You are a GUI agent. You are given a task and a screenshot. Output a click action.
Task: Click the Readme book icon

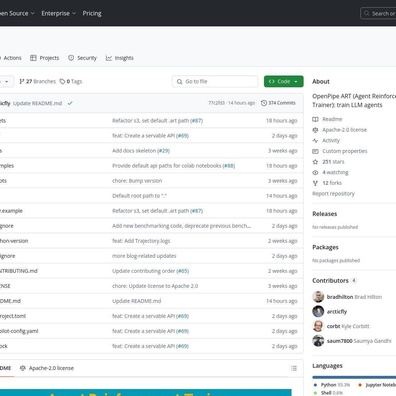(315, 119)
